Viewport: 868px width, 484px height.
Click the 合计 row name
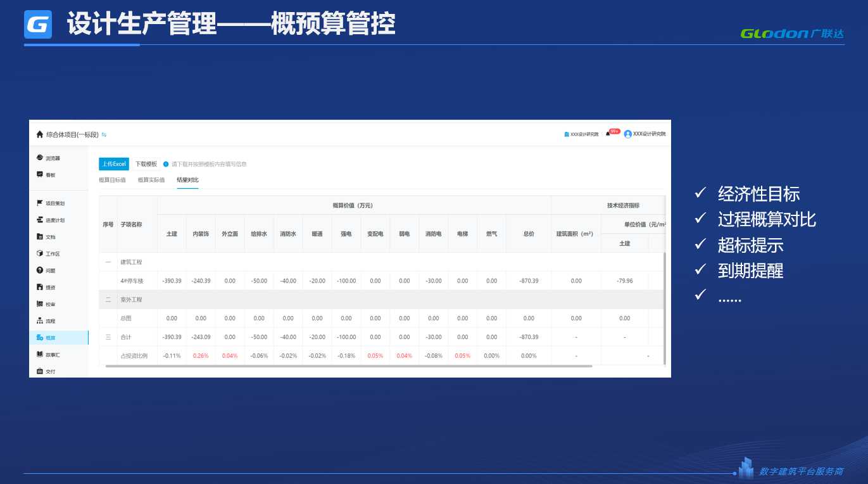click(126, 337)
